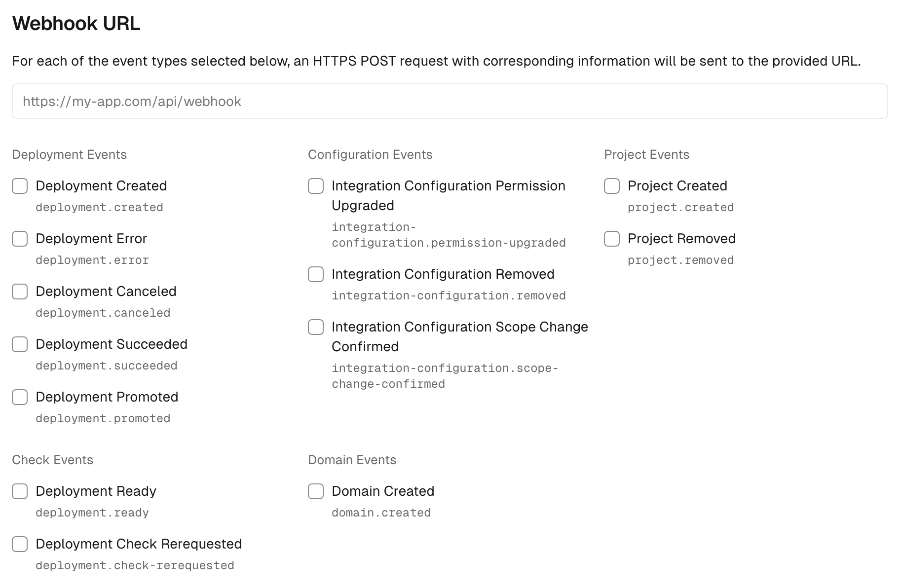The height and width of the screenshot is (588, 902).
Task: Click the project.removed event name text
Action: click(x=680, y=260)
